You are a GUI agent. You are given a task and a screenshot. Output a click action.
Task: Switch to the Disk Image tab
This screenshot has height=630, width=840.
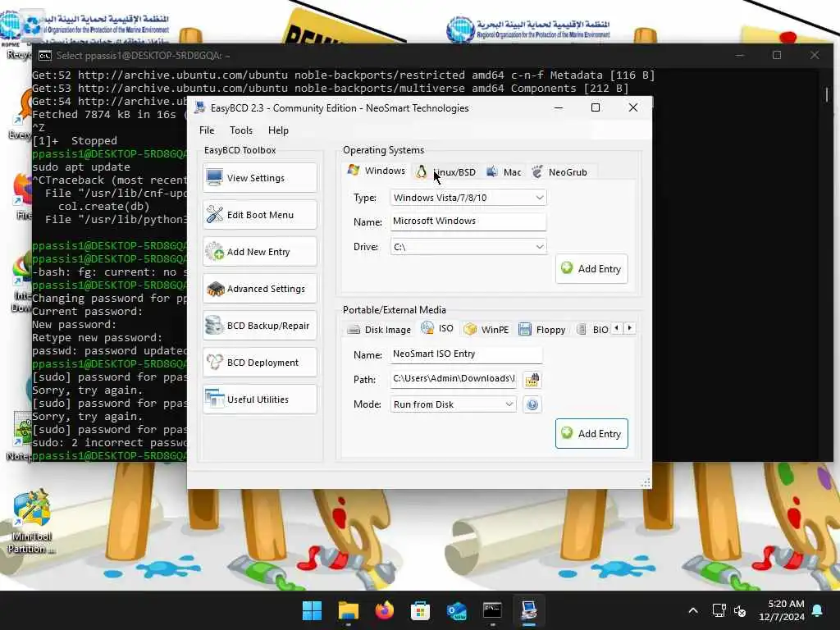click(379, 330)
